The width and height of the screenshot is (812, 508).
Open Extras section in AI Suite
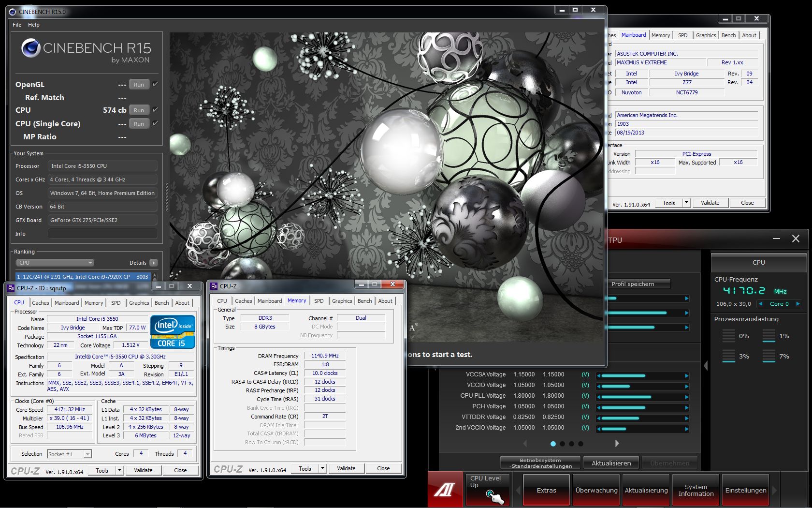(546, 490)
